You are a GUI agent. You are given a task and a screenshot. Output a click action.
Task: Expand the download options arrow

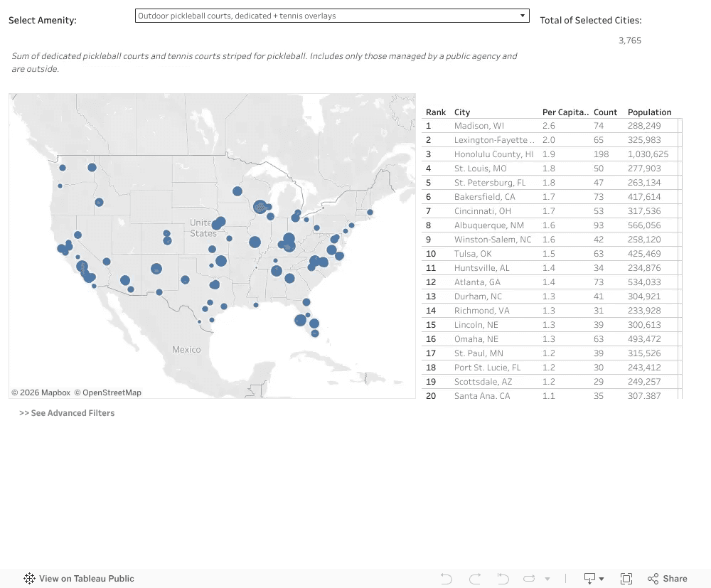click(602, 579)
